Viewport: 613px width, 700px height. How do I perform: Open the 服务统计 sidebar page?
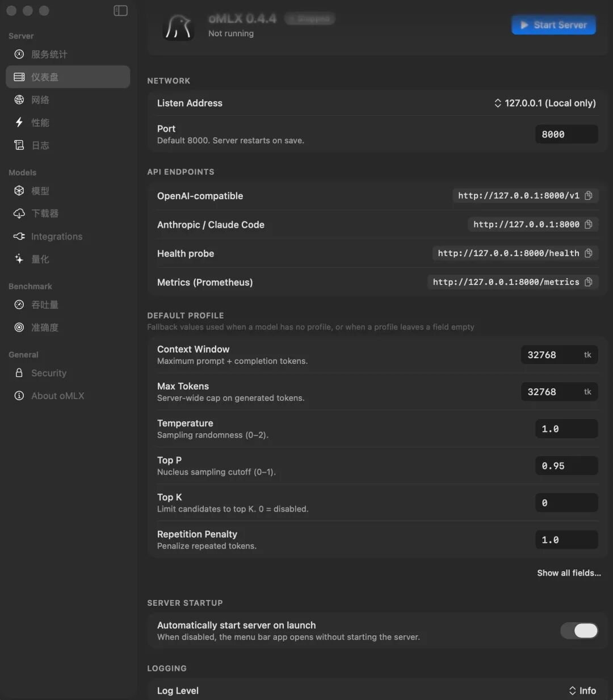68,54
